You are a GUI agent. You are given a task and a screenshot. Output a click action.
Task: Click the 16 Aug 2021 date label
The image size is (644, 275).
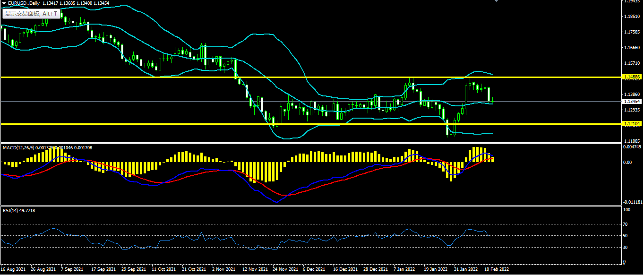13,269
